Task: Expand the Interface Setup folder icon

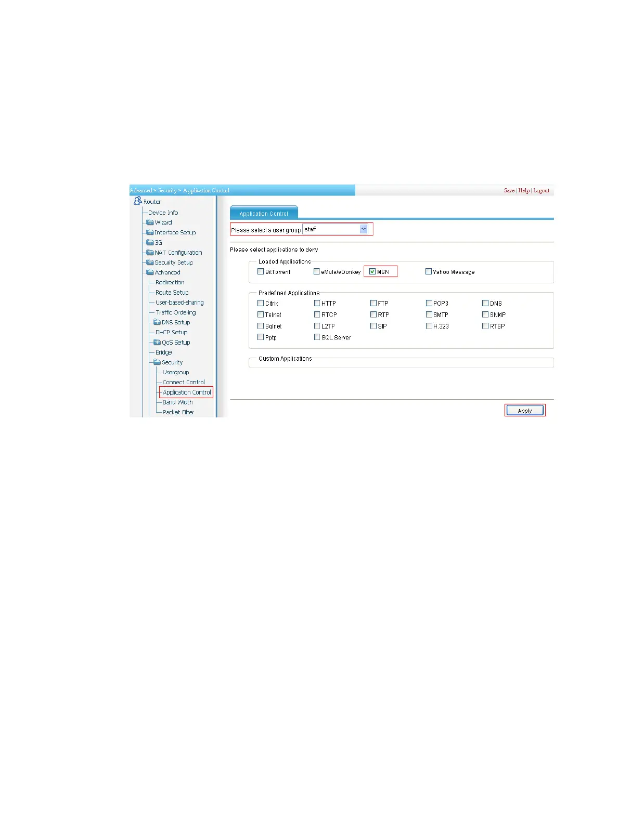Action: point(150,232)
